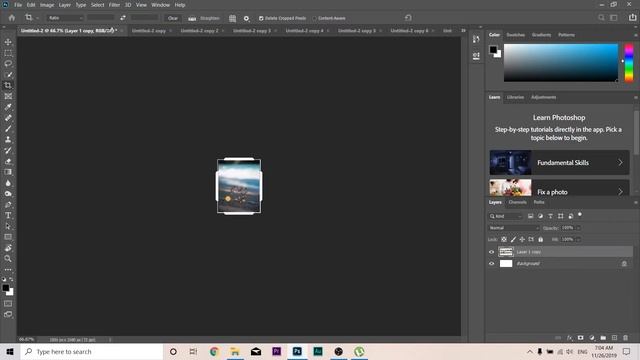Select the Rectangular Marquee tool
Image resolution: width=640 pixels, height=360 pixels.
pyautogui.click(x=8, y=53)
